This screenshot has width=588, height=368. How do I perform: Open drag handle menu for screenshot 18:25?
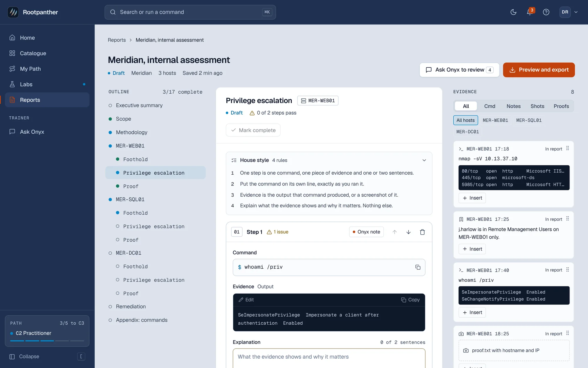coord(567,333)
